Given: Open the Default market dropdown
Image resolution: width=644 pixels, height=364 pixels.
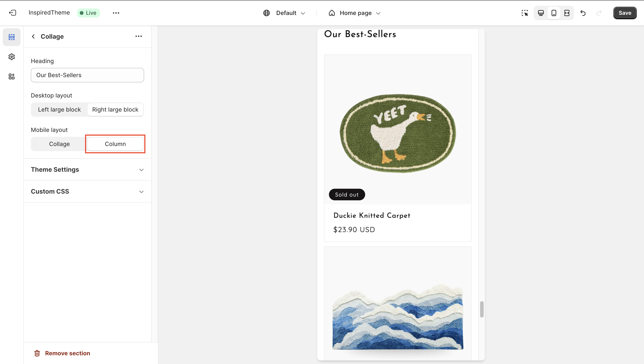Looking at the screenshot, I should 284,13.
